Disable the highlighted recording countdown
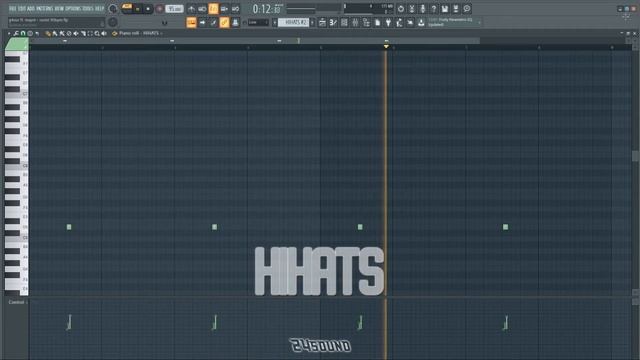The image size is (640, 360). coord(213,9)
